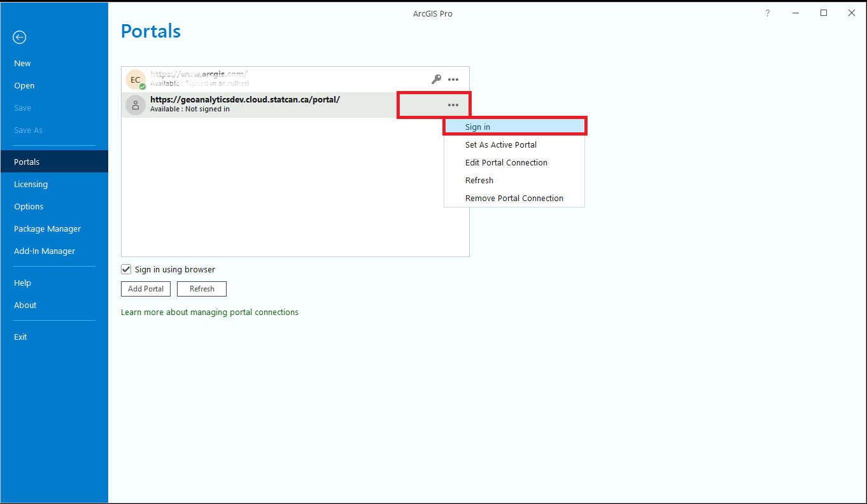Select the www.arcgis.com portal URL
Image resolution: width=867 pixels, height=504 pixels.
199,74
